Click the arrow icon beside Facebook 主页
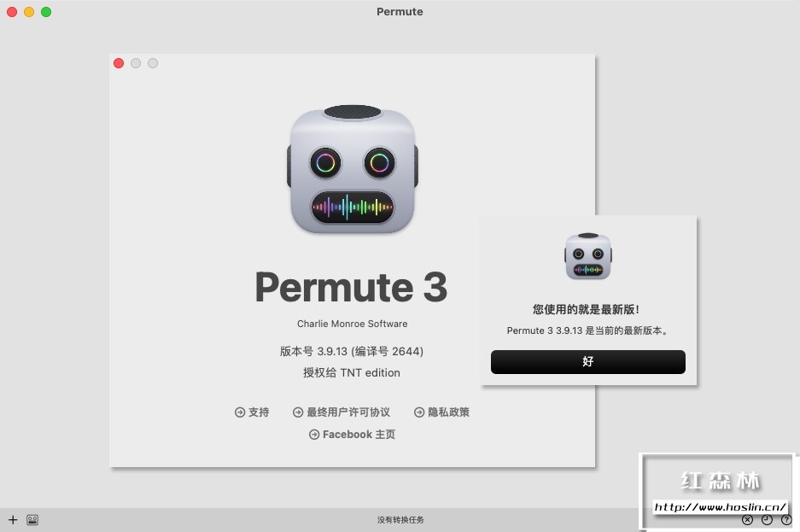800x532 pixels. pyautogui.click(x=314, y=435)
